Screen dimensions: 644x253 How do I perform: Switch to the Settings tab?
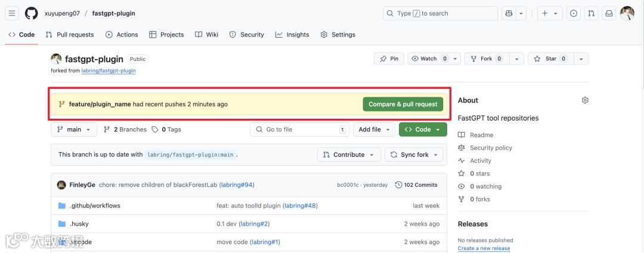[x=338, y=35]
